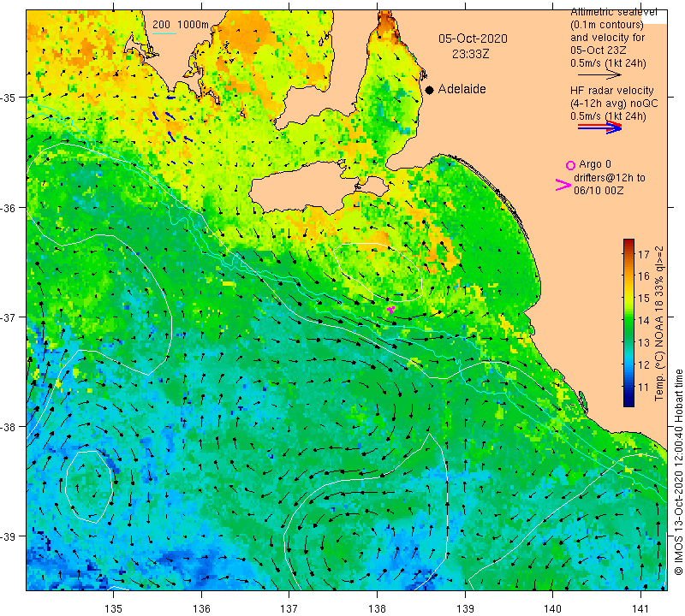Click the time text 23:33Z
685x616 pixels.
coord(470,54)
